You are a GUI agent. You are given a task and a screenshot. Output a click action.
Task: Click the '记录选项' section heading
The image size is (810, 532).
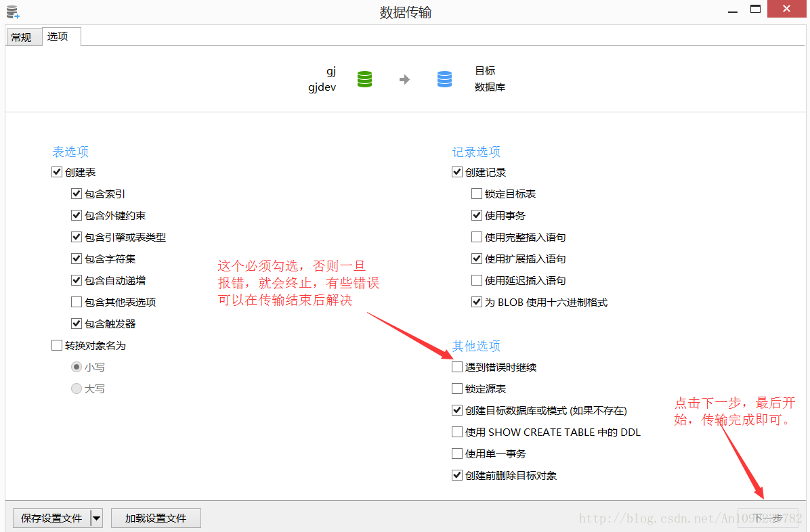point(476,152)
